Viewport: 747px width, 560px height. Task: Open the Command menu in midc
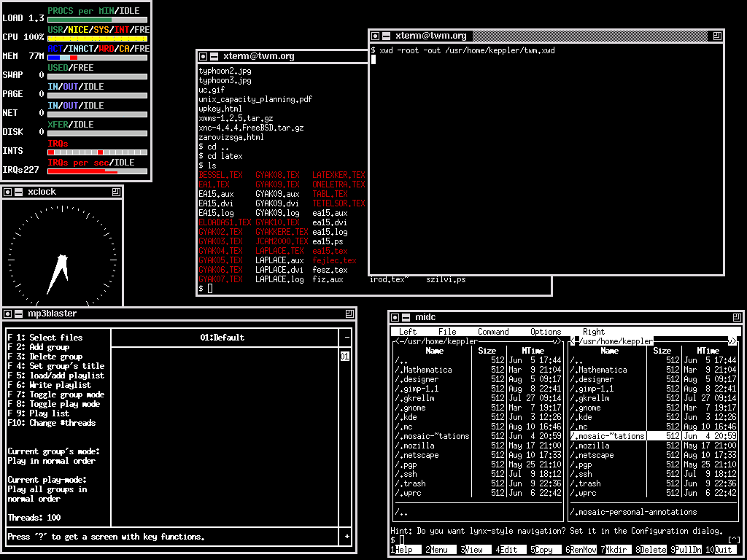tap(493, 332)
